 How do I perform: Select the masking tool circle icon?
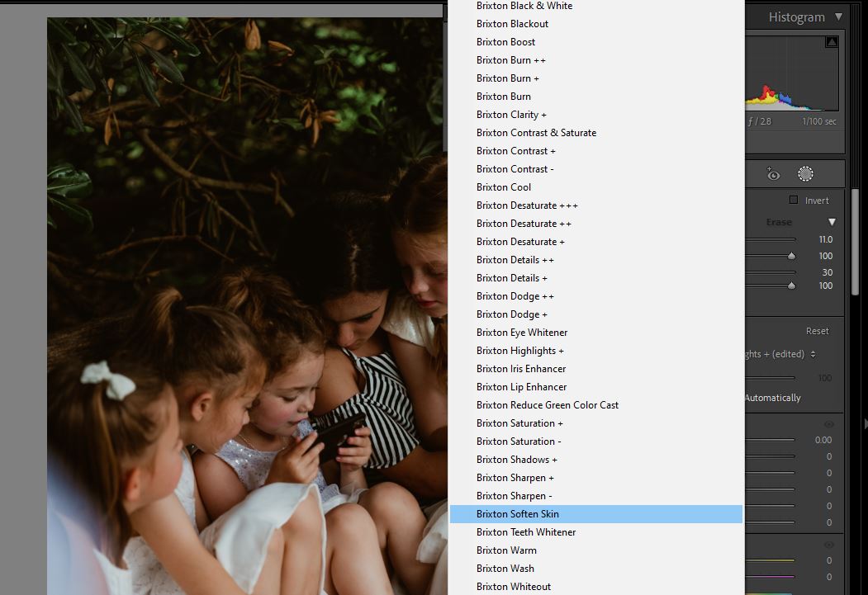(805, 173)
